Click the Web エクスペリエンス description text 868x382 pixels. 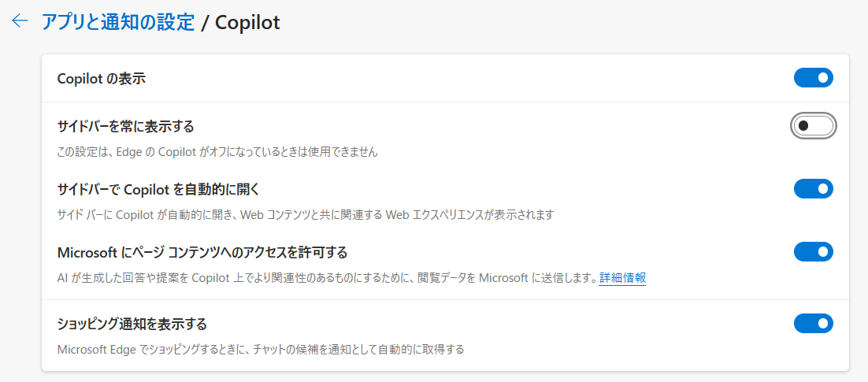306,215
